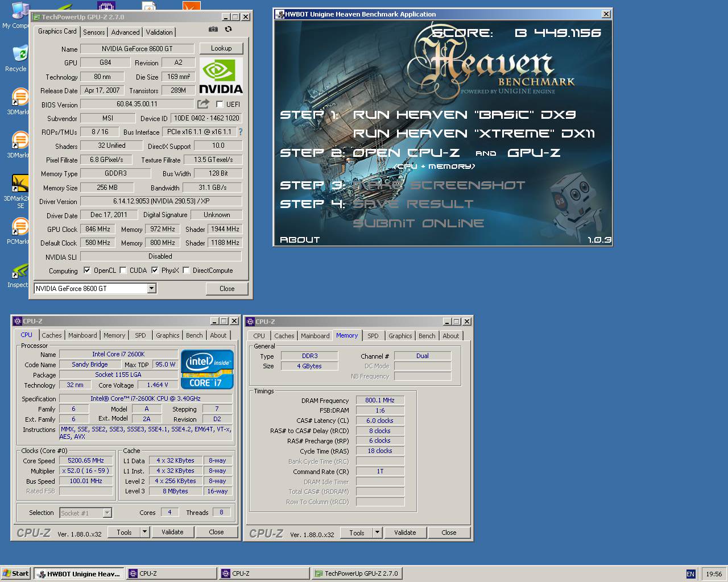Click the GPU-Z title bar icon
Viewport: 728px width, 582px height.
pyautogui.click(x=36, y=17)
